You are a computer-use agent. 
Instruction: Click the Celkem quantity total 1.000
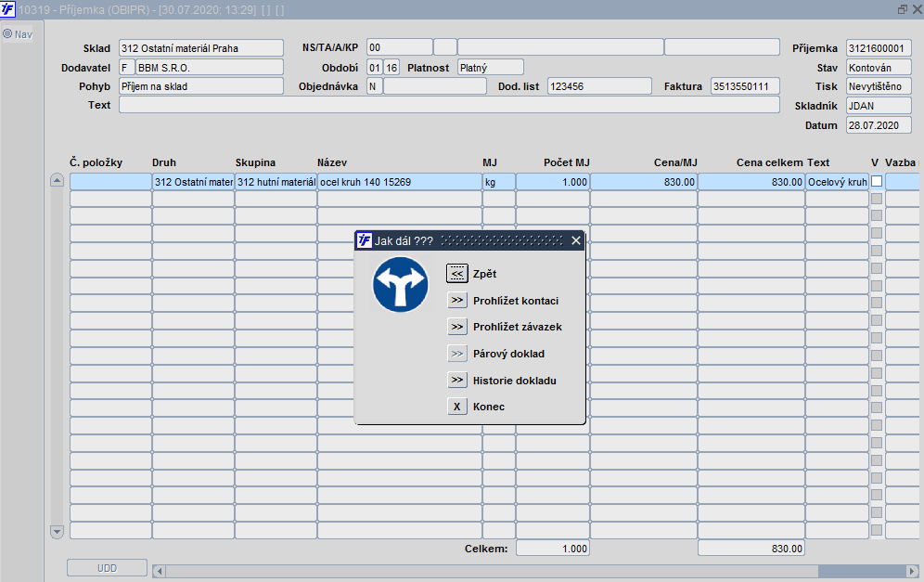(x=553, y=549)
